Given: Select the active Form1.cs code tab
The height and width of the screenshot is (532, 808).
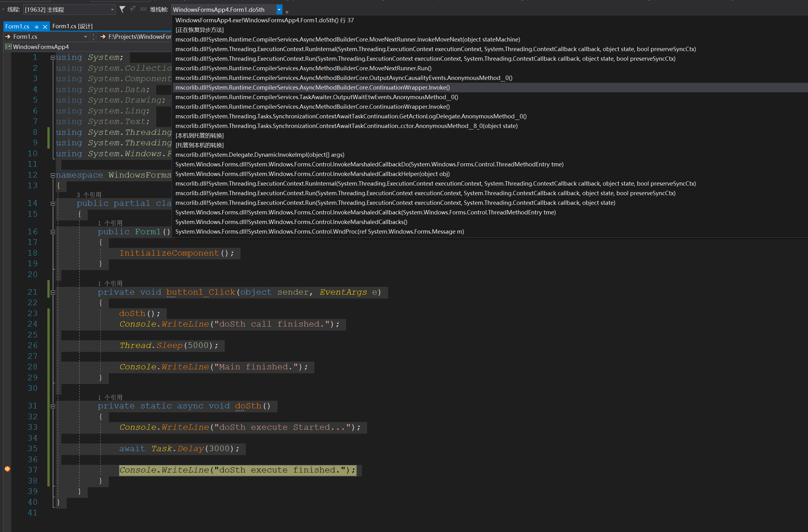Looking at the screenshot, I should (17, 26).
